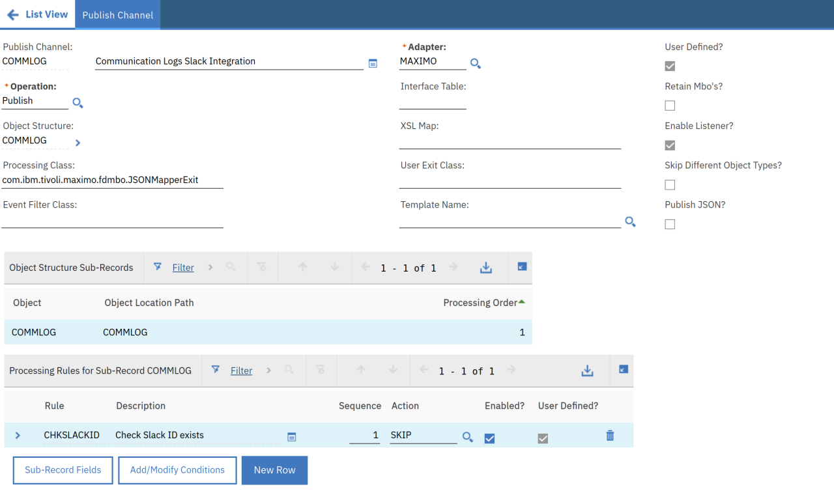Click Operation field Publish
Screen dimensions: 834x504
35,102
